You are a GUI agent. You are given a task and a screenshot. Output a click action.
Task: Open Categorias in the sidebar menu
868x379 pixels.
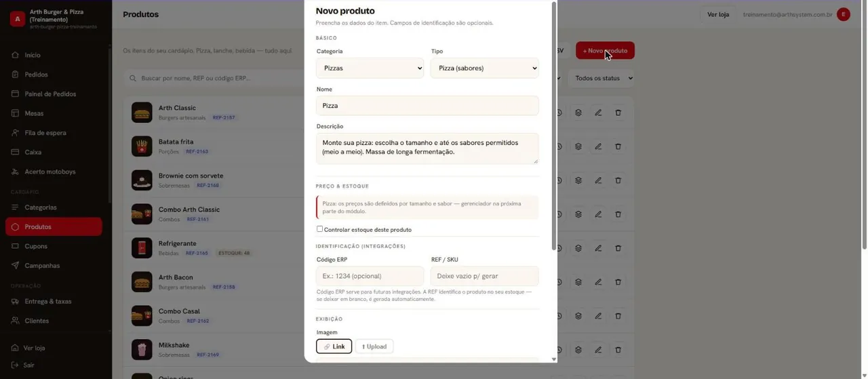click(x=54, y=207)
